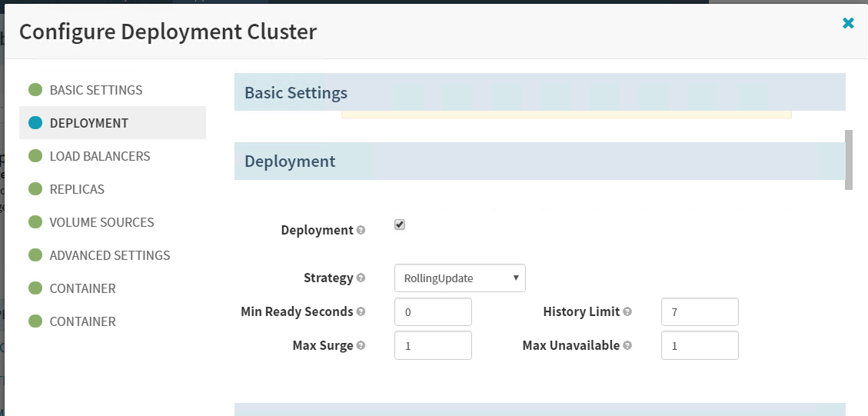The height and width of the screenshot is (416, 868).
Task: Click the help icon beside Deployment label
Action: click(361, 230)
